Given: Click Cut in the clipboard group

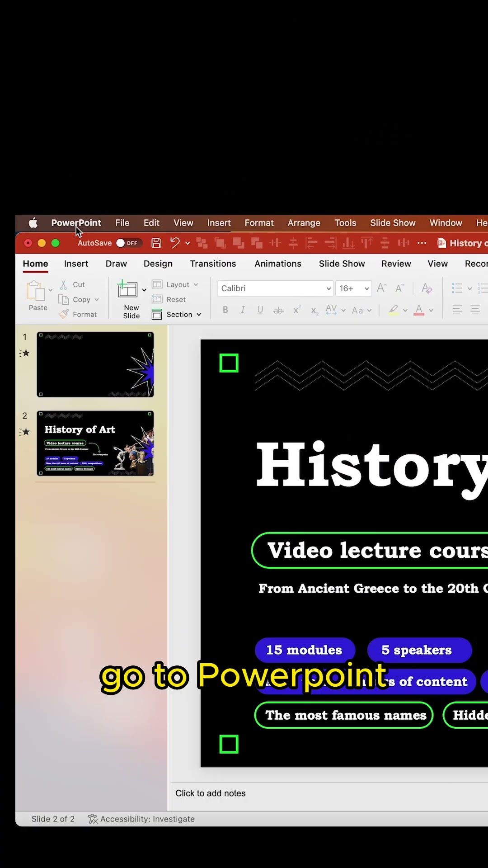Looking at the screenshot, I should click(73, 284).
